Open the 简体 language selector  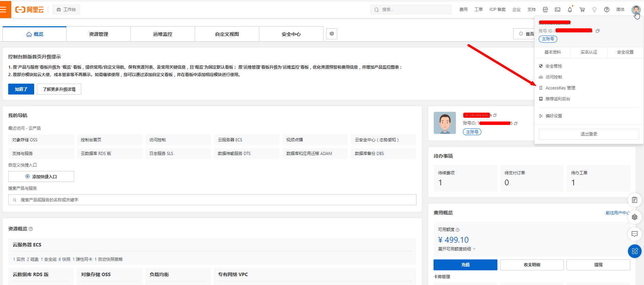coord(620,10)
